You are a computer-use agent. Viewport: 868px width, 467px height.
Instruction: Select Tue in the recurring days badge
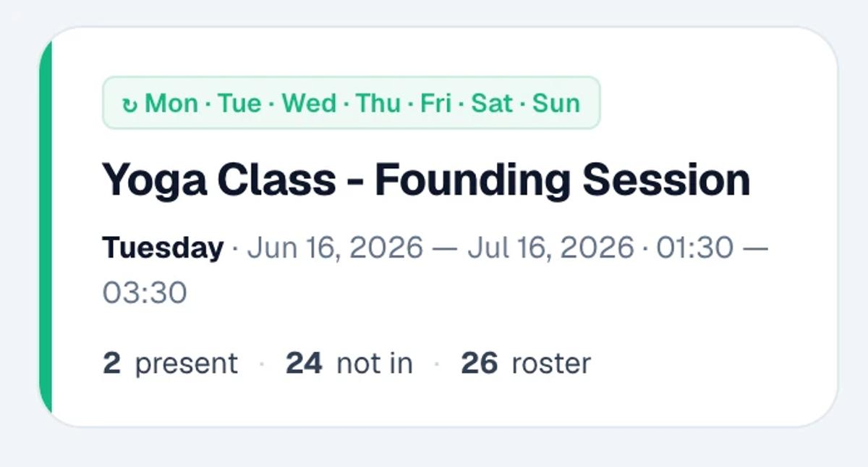pyautogui.click(x=239, y=104)
